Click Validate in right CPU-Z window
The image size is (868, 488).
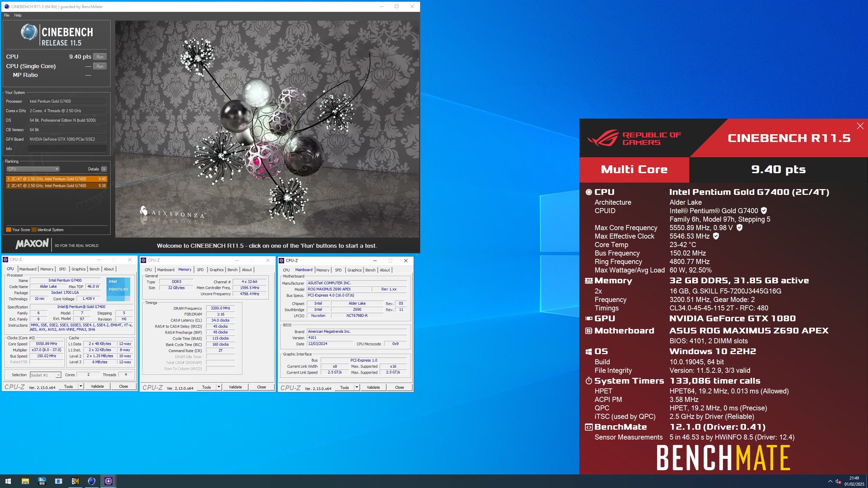click(373, 388)
